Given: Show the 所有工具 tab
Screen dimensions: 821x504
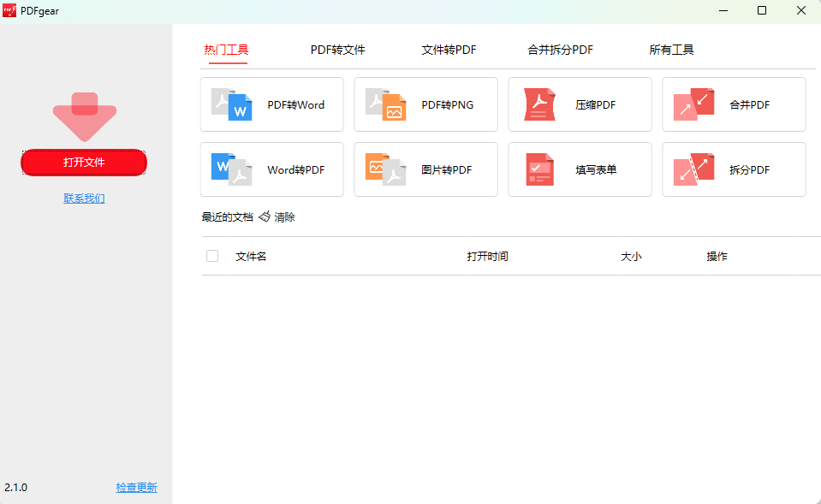Looking at the screenshot, I should [671, 50].
